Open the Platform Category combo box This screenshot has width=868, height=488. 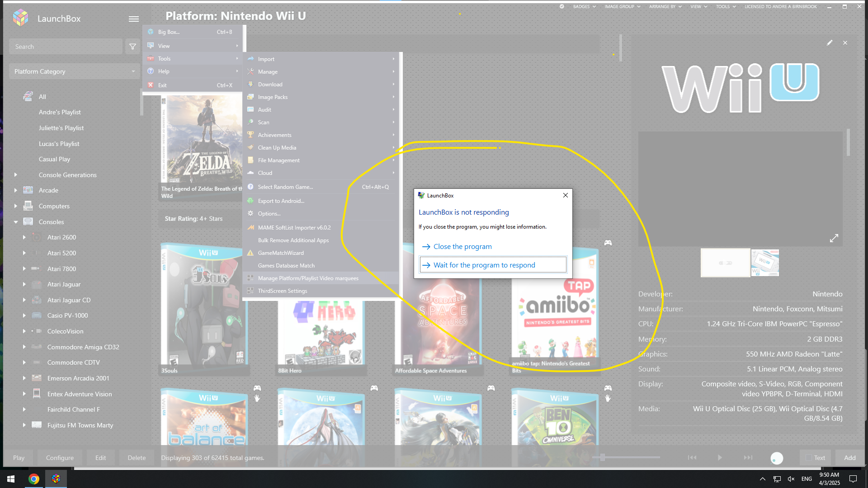(74, 71)
